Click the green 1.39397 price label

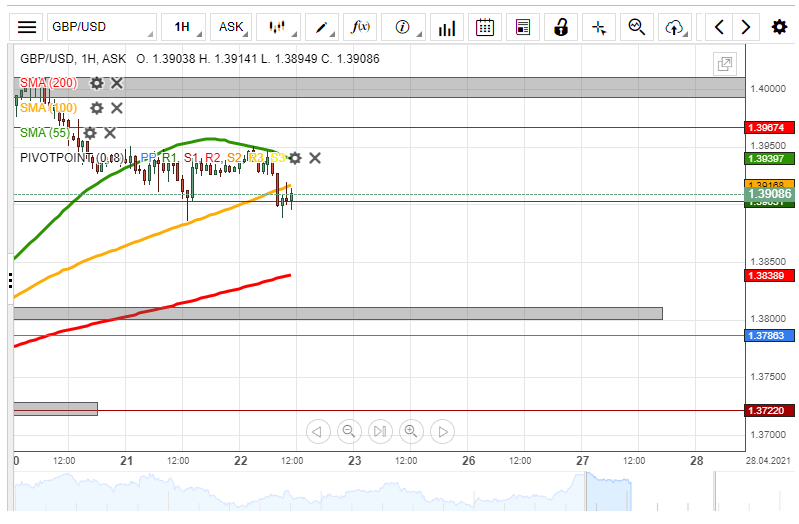click(769, 159)
